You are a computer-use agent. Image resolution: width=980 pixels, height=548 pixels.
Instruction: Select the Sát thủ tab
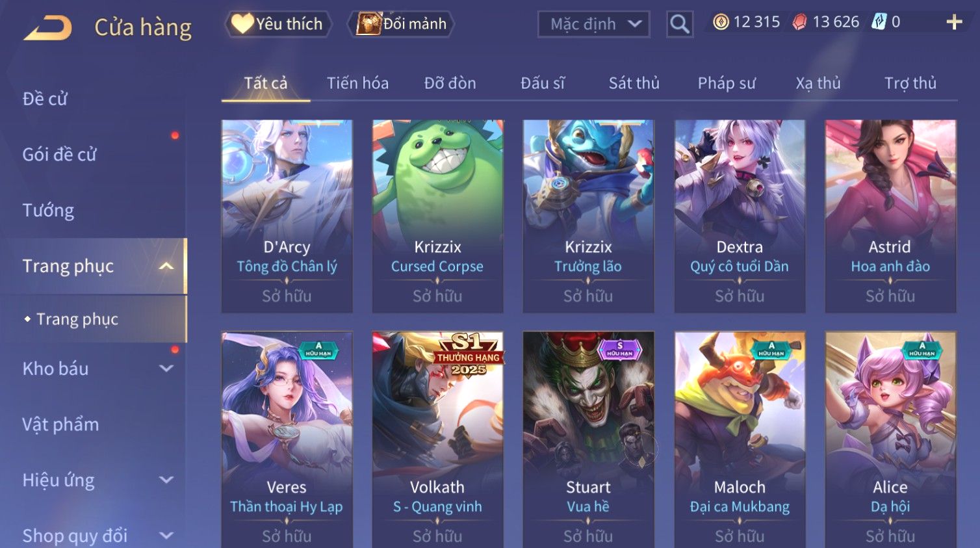(634, 83)
